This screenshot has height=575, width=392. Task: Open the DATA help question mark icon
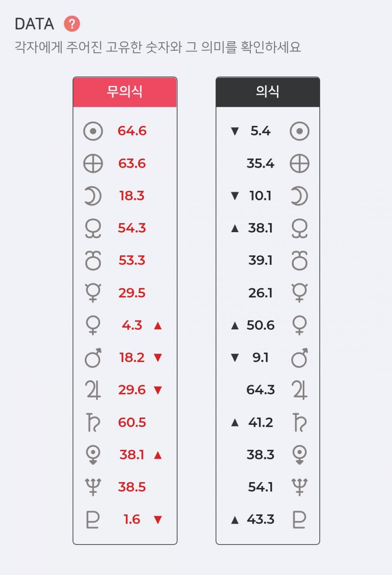[x=72, y=24]
